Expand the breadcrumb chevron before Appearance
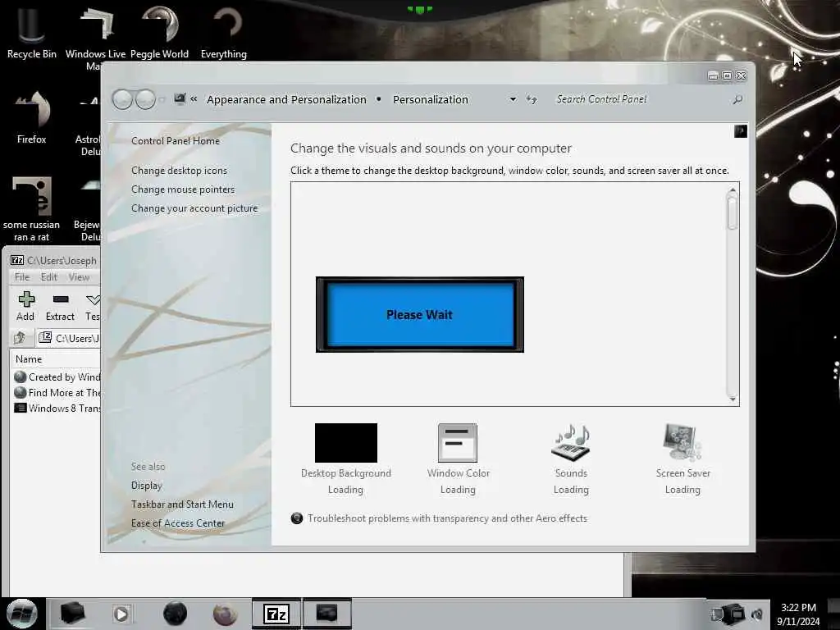840x630 pixels. coord(194,98)
